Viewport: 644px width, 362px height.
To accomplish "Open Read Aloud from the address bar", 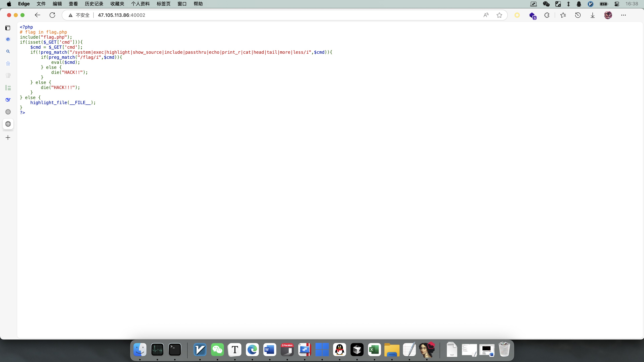I will point(486,15).
